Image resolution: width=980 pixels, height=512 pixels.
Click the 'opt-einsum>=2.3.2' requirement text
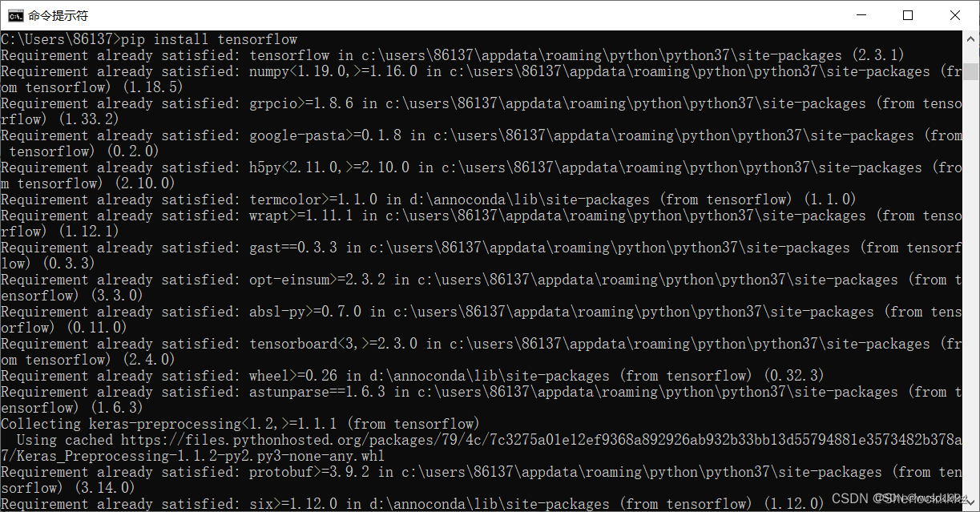[x=317, y=280]
